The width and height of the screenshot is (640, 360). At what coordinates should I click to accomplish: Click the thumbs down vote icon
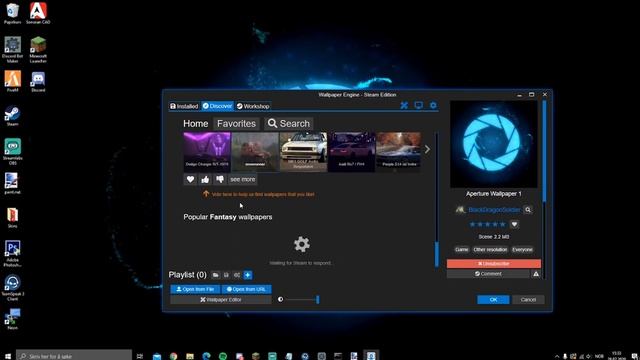pos(220,179)
